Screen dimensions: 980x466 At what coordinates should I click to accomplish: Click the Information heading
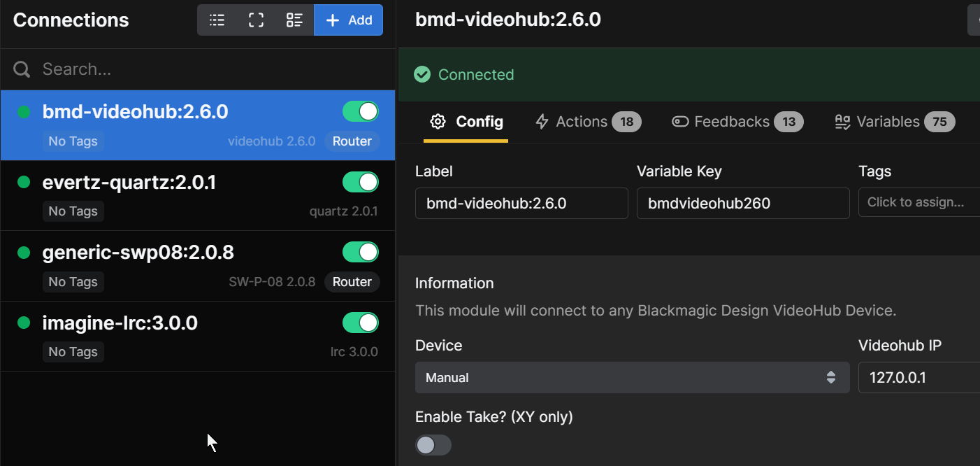(454, 283)
